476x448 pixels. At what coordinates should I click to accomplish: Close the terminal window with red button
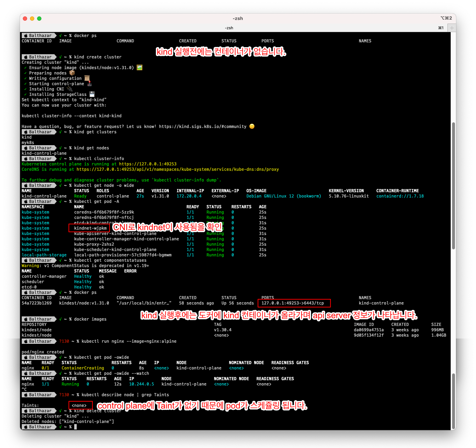click(x=25, y=19)
